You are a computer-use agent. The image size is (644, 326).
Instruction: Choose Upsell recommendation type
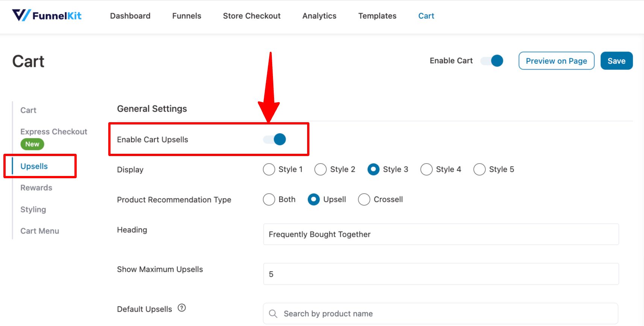tap(314, 199)
